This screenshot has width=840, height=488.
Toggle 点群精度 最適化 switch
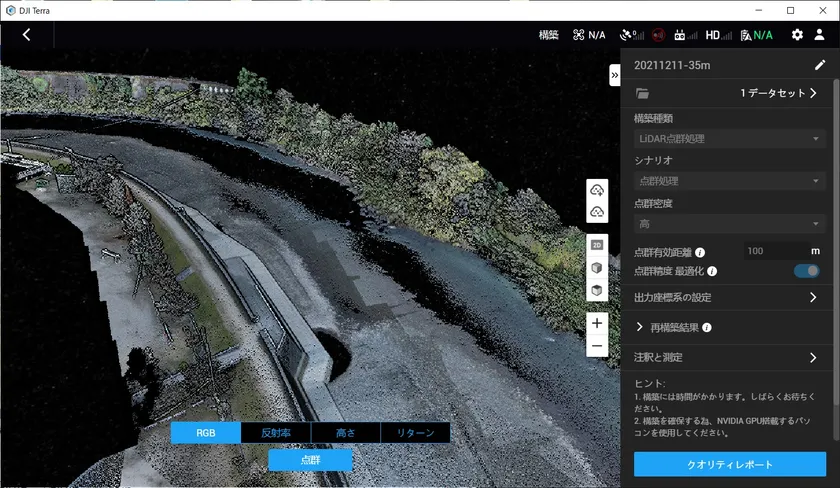[806, 271]
